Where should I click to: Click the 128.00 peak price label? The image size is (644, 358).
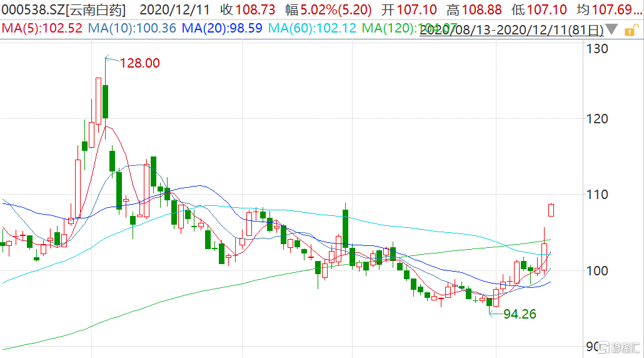point(139,63)
